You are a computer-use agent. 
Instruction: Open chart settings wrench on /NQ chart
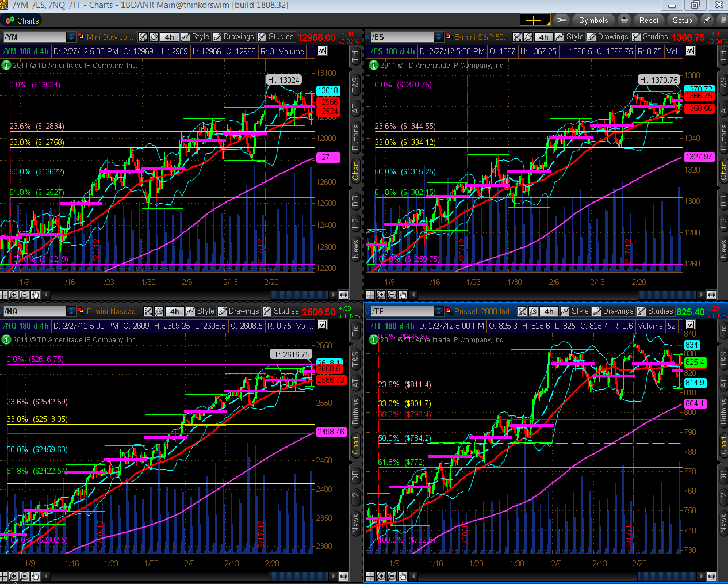click(x=159, y=311)
